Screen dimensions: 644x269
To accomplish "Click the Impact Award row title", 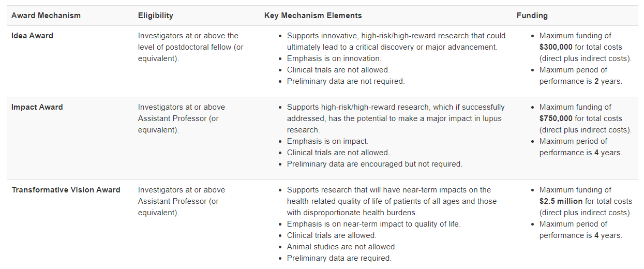I will [x=37, y=107].
